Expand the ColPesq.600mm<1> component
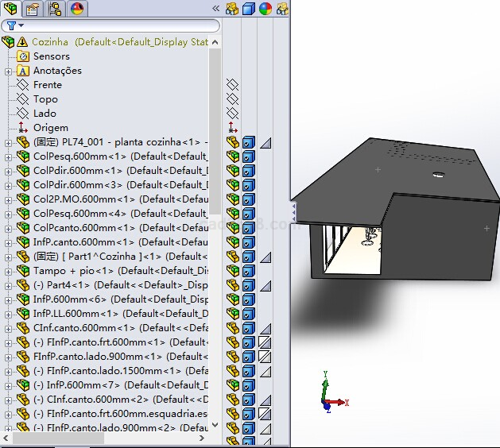This screenshot has width=500, height=448. [9, 156]
